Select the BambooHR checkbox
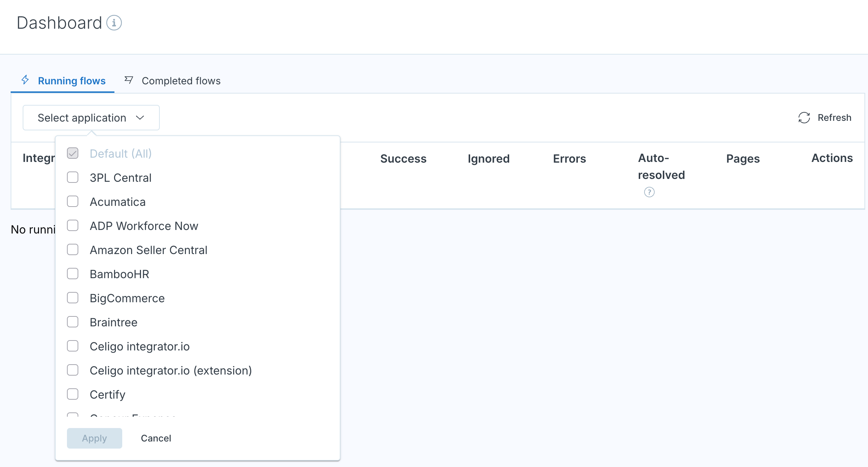Image resolution: width=868 pixels, height=467 pixels. 73,274
